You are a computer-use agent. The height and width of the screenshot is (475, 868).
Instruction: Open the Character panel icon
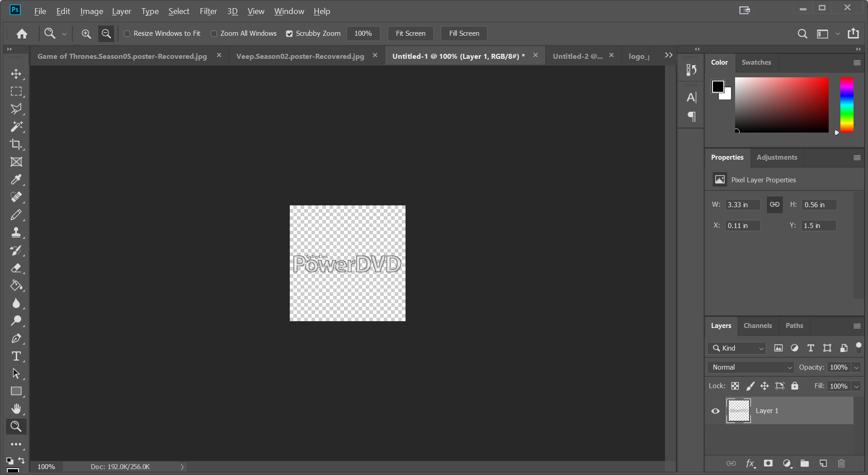(691, 97)
